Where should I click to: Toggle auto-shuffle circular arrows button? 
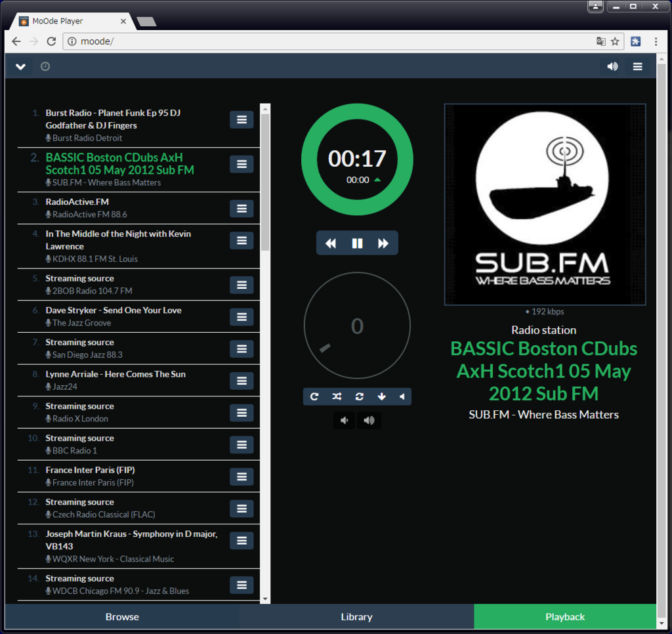pyautogui.click(x=359, y=396)
